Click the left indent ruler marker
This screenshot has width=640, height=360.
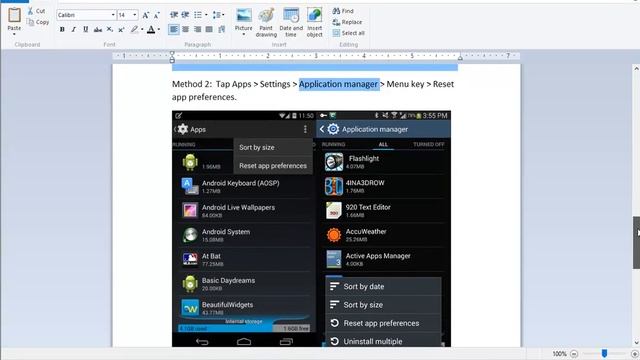(172, 57)
